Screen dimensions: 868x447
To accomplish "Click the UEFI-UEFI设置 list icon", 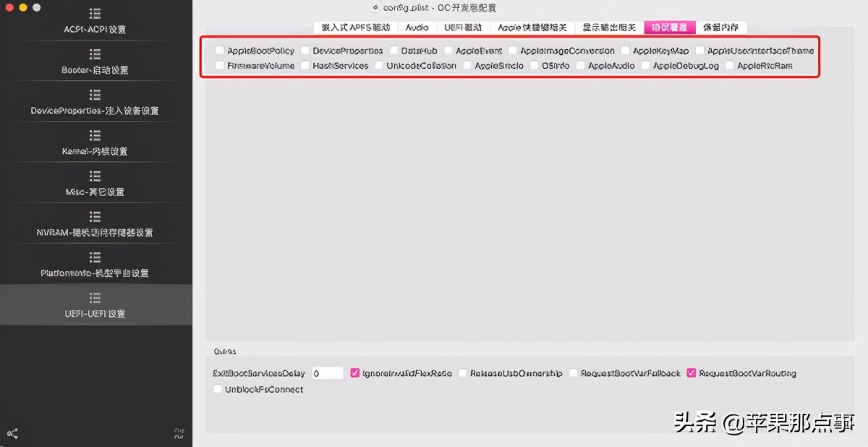I will point(96,297).
